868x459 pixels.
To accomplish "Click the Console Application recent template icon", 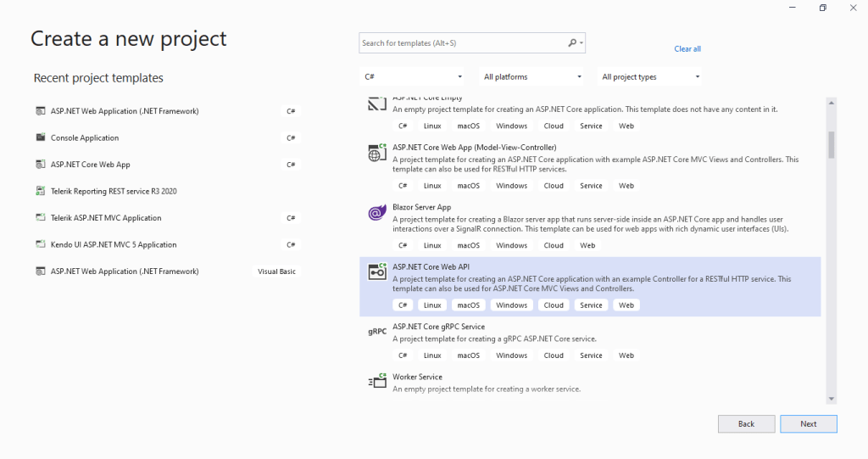I will [41, 137].
